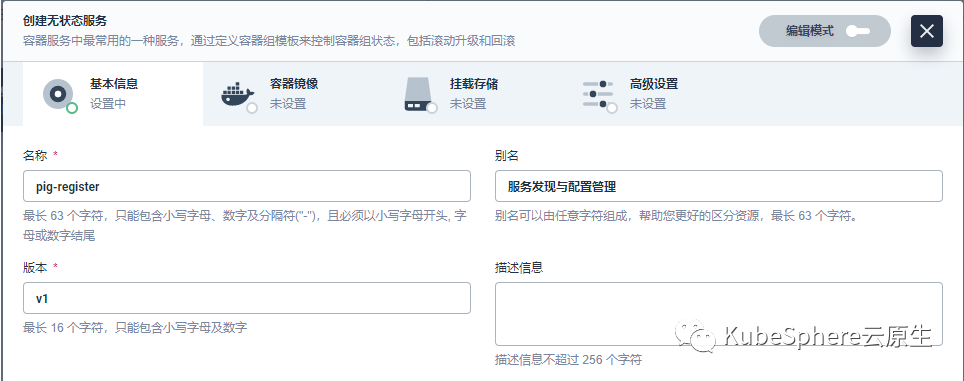Switch to the 挂载存储 tab
This screenshot has height=381, width=964.
(472, 94)
